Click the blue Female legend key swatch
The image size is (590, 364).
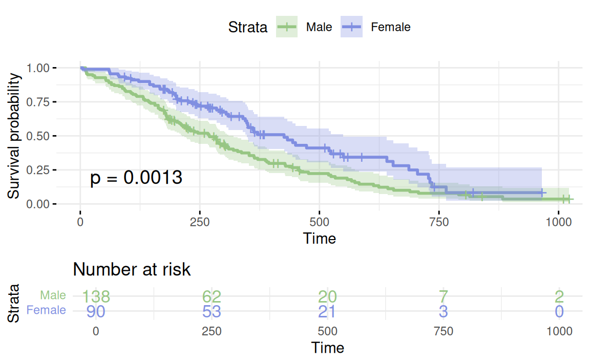click(352, 27)
